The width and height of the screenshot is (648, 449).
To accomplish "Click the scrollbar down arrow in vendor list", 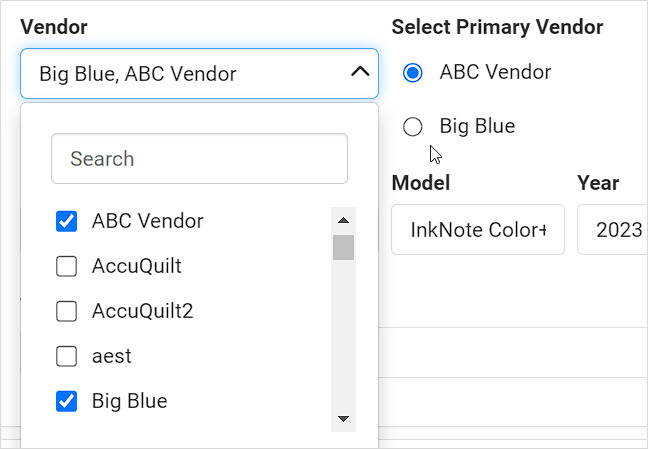I will (x=343, y=419).
